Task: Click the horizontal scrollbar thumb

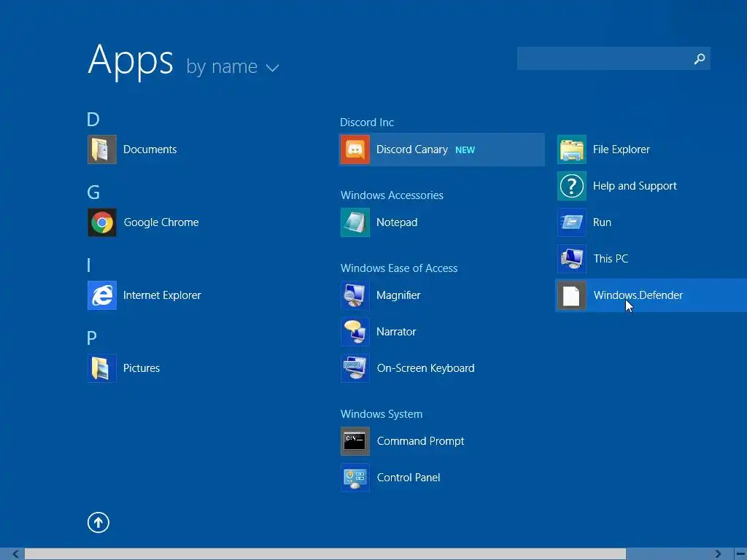Action: pos(325,554)
